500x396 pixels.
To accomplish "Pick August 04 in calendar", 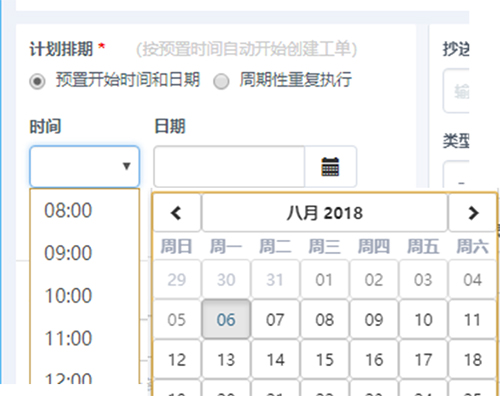I will pos(472,280).
